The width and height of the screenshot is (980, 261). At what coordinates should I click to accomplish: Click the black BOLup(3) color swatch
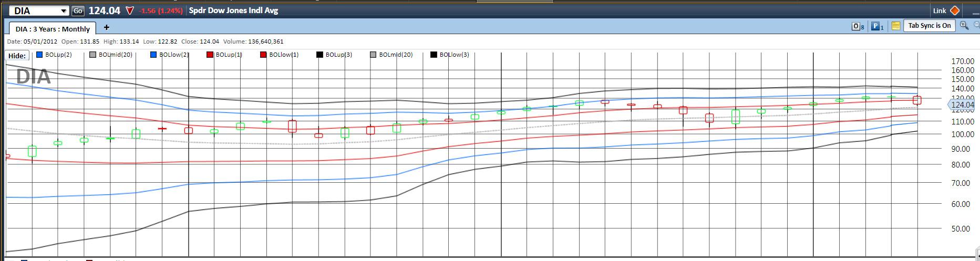pos(319,55)
